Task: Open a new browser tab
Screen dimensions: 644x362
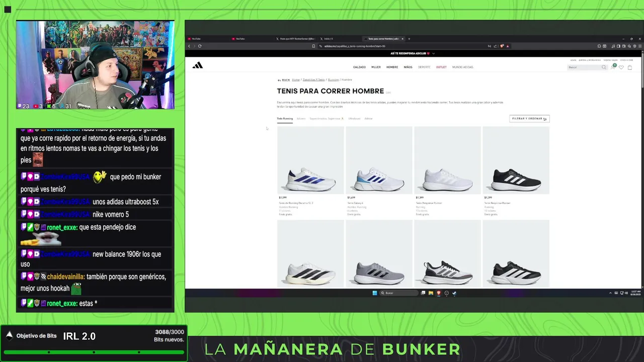Action: tap(409, 39)
